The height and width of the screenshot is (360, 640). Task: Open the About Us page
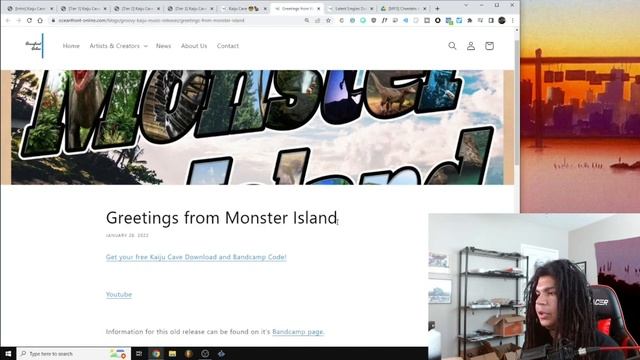click(194, 46)
